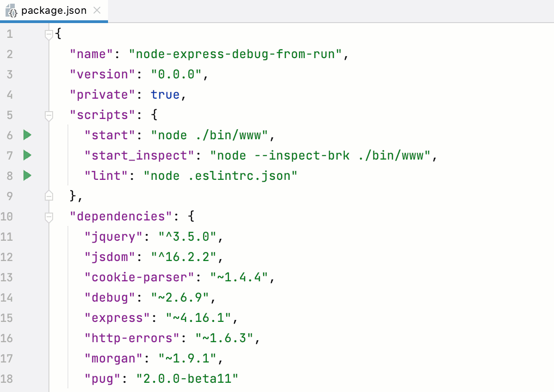Click line number 14 in the gutter
This screenshot has width=554, height=392.
coord(10,297)
